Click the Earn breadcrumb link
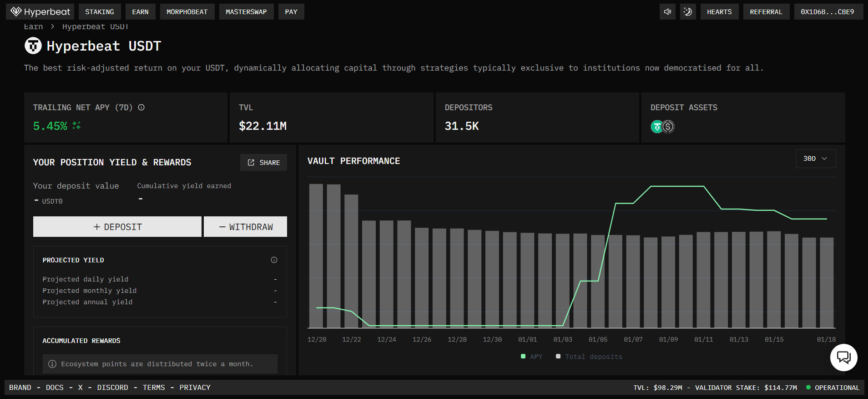The image size is (868, 399). 33,27
